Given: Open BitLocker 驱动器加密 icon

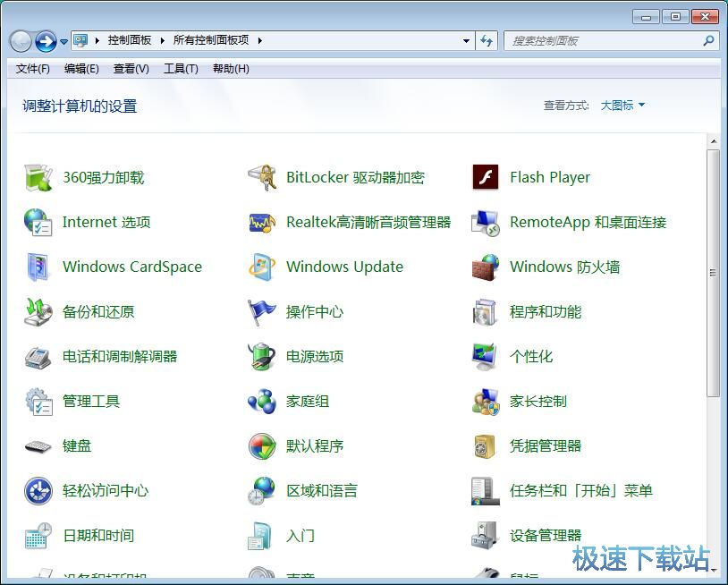Looking at the screenshot, I should [x=262, y=177].
